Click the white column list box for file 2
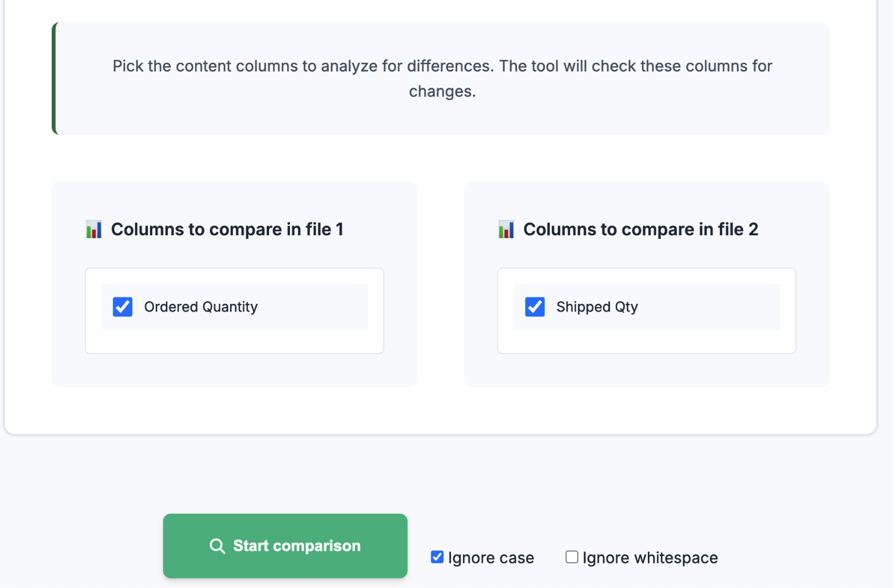The height and width of the screenshot is (588, 893). pos(646,343)
